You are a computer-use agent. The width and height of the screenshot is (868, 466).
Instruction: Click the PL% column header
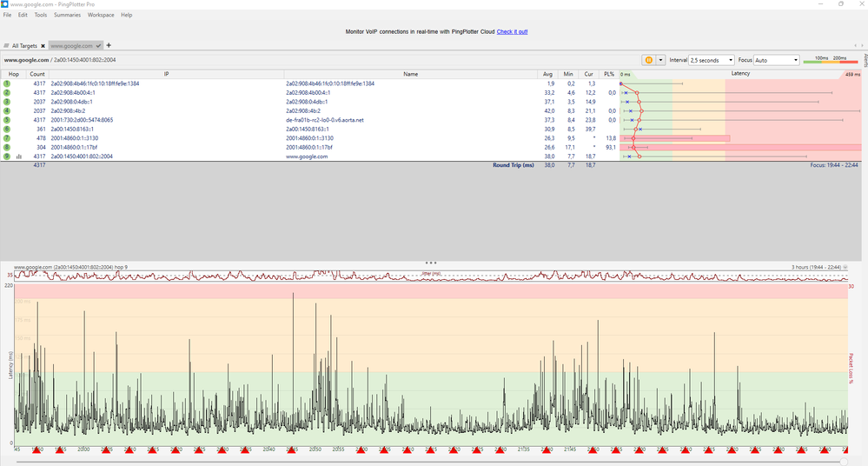click(x=609, y=74)
